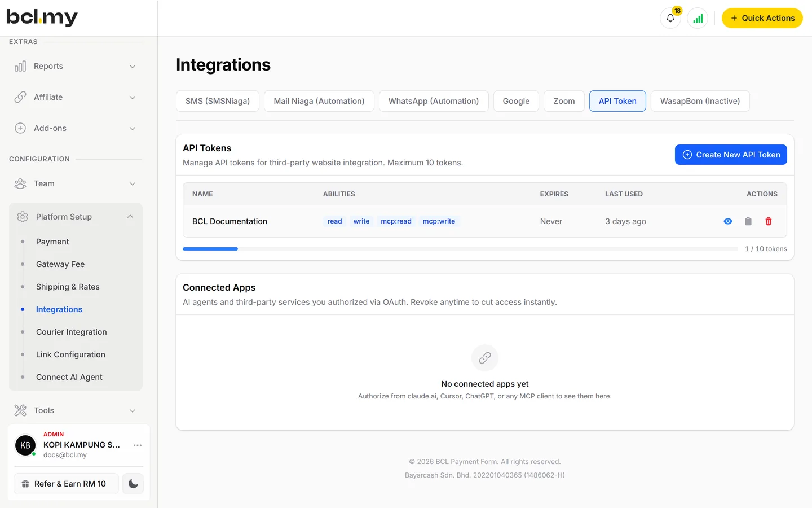Expand the Affiliate menu chevron
Screen dimensions: 812x508
point(133,97)
